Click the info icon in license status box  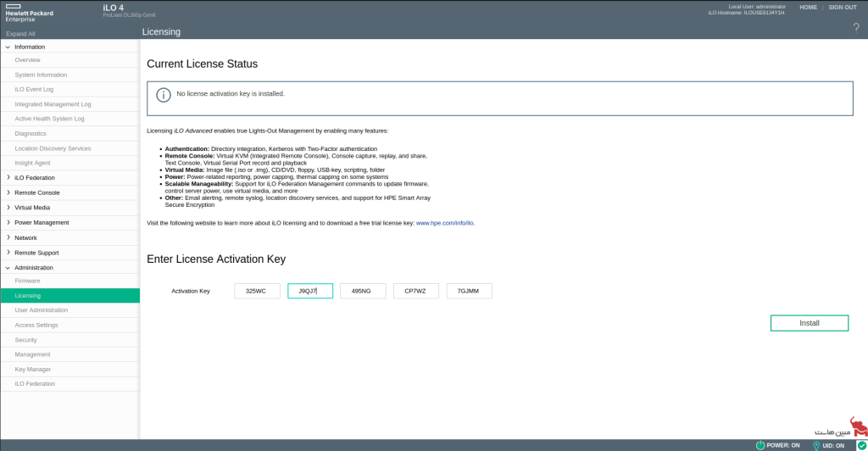[x=164, y=95]
